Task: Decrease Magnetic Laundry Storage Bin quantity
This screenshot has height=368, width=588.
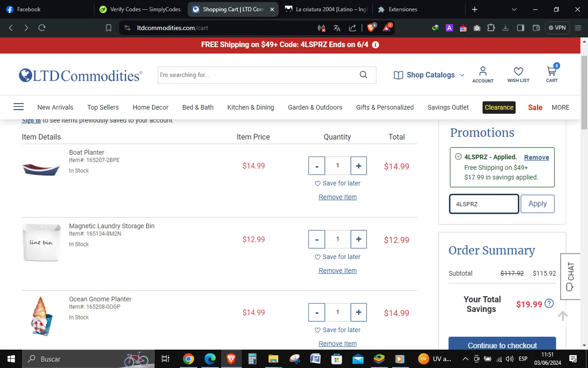Action: (x=317, y=239)
